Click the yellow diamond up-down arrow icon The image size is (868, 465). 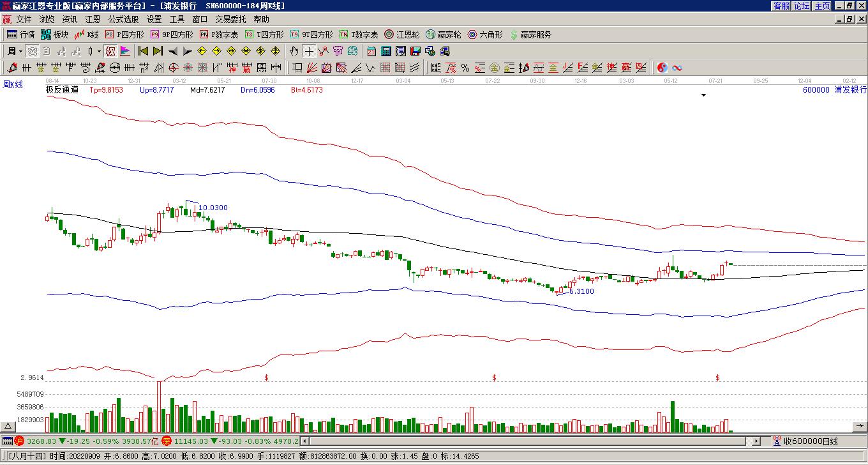tap(276, 51)
